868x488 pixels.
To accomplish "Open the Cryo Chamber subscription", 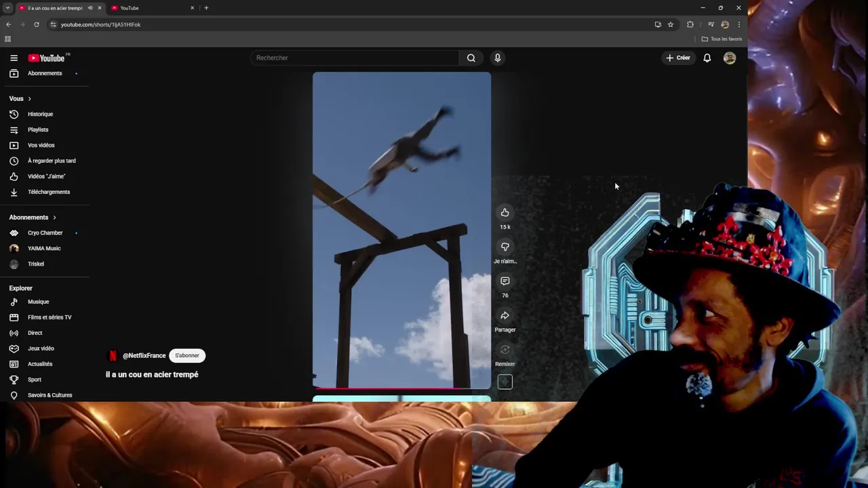I will tap(44, 232).
